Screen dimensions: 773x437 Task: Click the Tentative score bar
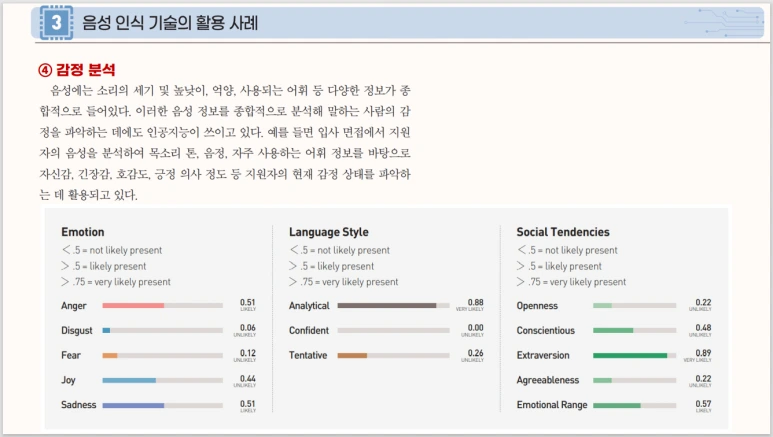point(393,355)
